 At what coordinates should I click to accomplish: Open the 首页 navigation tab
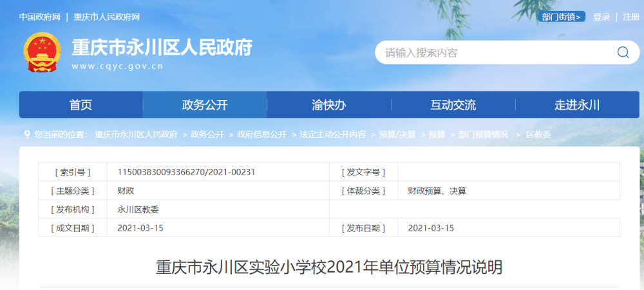(81, 105)
